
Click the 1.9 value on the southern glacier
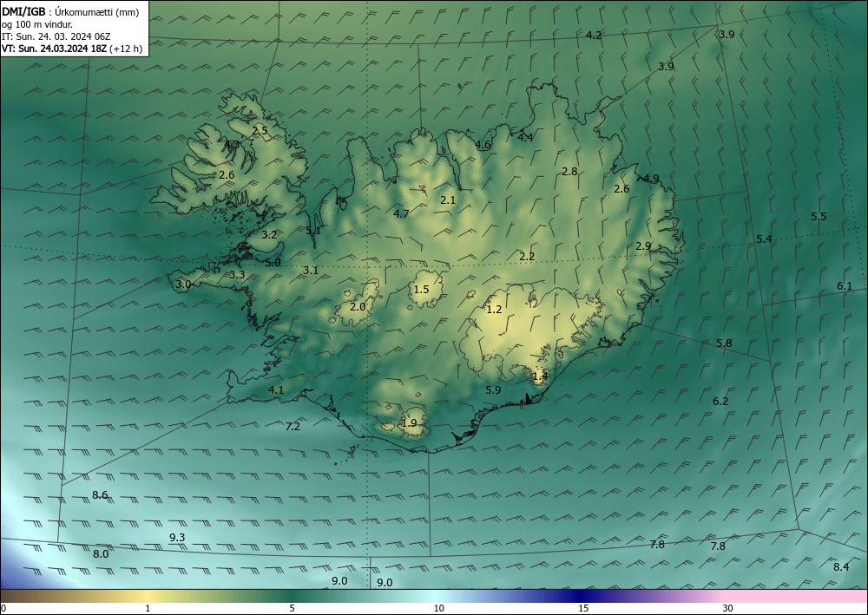point(409,423)
